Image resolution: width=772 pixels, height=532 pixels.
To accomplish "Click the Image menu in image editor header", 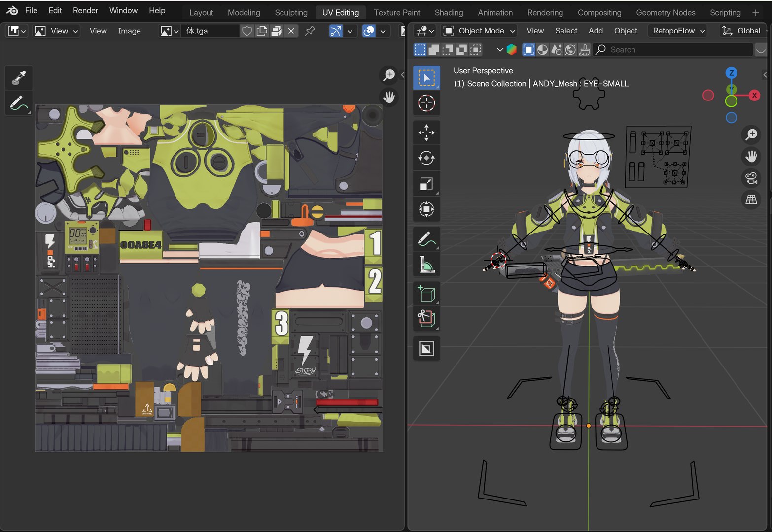I will point(129,31).
